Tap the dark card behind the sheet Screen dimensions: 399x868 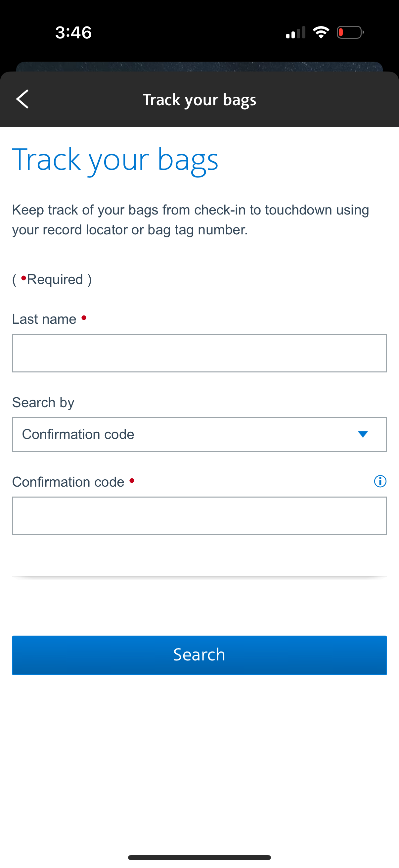[x=199, y=67]
